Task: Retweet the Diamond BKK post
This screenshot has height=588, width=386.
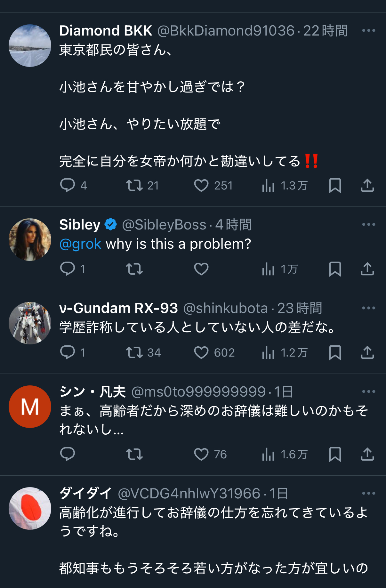Action: pos(134,185)
